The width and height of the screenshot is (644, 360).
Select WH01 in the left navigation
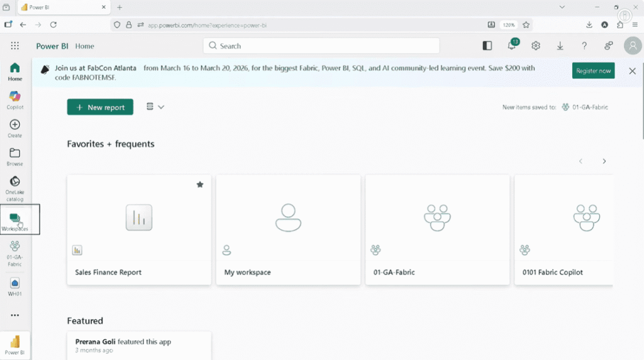pos(14,286)
